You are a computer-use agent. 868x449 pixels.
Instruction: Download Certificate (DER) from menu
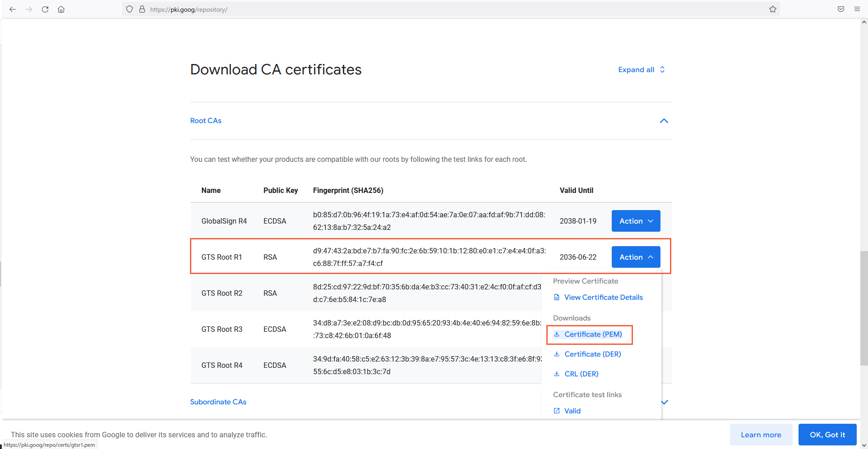pos(592,354)
